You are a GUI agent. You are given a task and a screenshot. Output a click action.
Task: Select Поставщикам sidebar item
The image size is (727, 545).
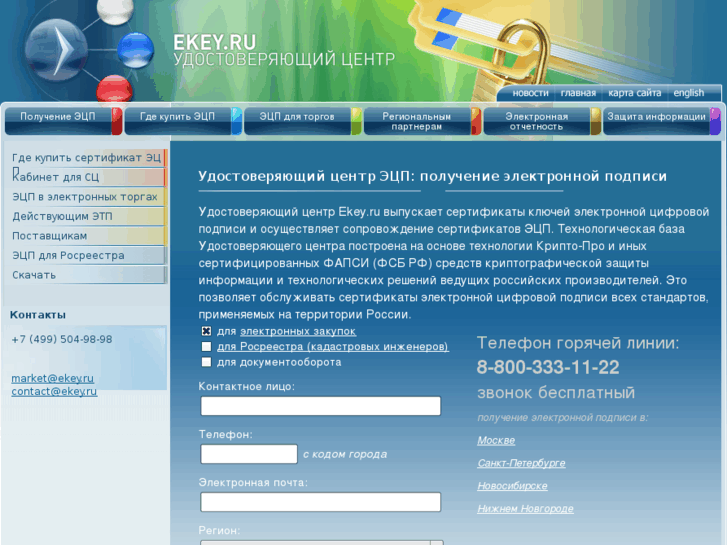coord(86,236)
